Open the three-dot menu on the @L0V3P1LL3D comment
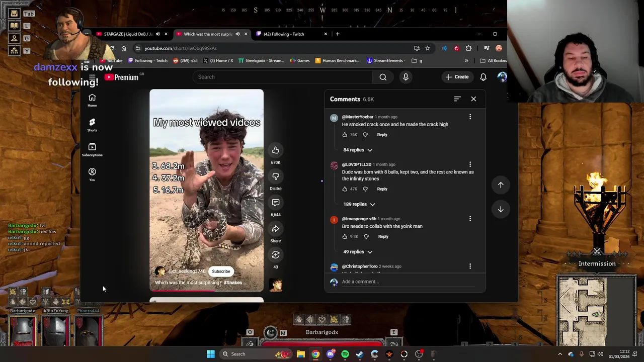644x362 pixels. coord(470,164)
